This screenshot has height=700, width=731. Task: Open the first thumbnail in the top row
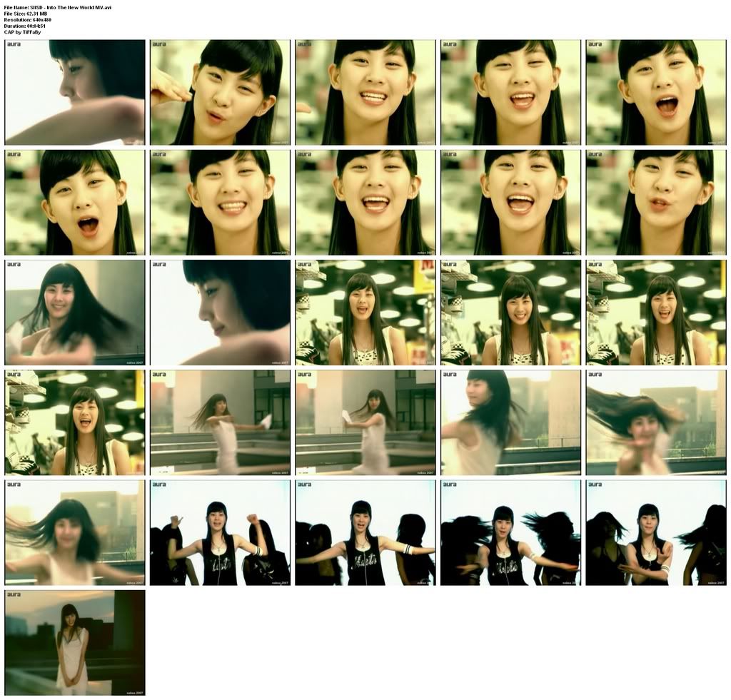(75, 92)
